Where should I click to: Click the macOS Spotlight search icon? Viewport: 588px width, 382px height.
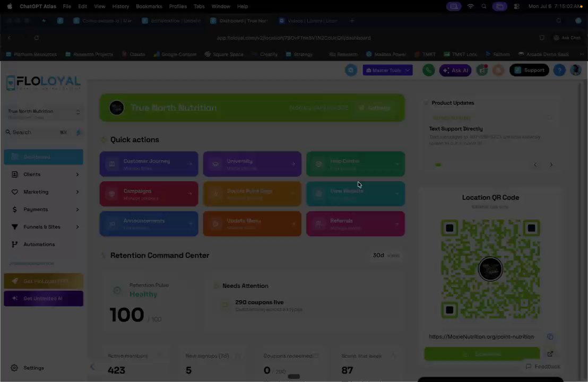click(x=484, y=6)
